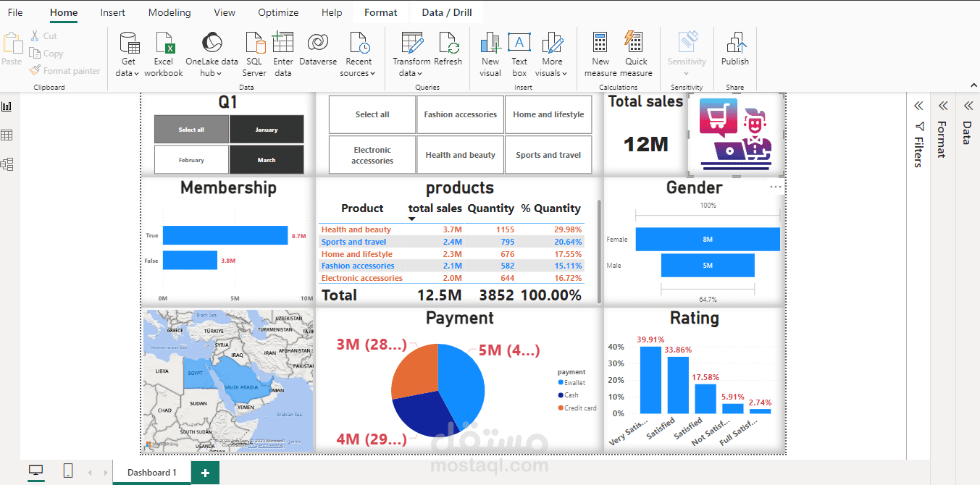Click Cash legend color marker

pos(561,395)
